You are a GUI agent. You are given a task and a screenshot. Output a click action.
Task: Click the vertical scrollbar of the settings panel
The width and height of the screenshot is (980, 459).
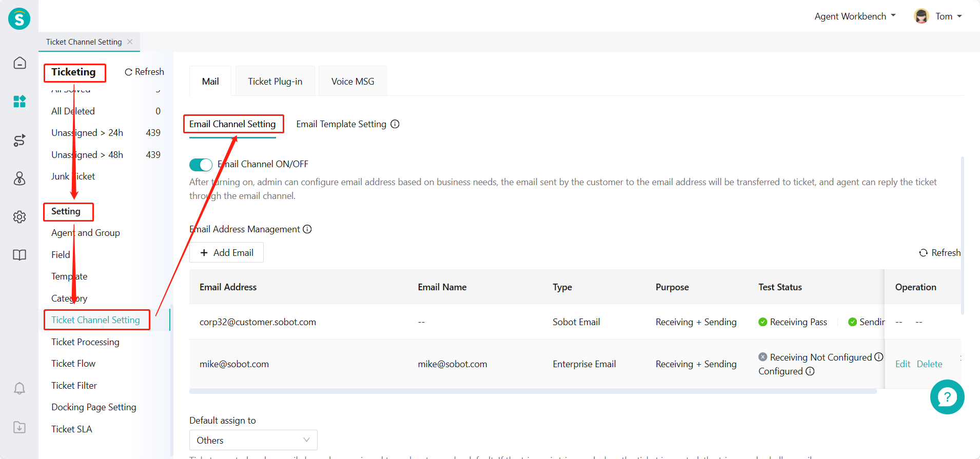[962, 236]
